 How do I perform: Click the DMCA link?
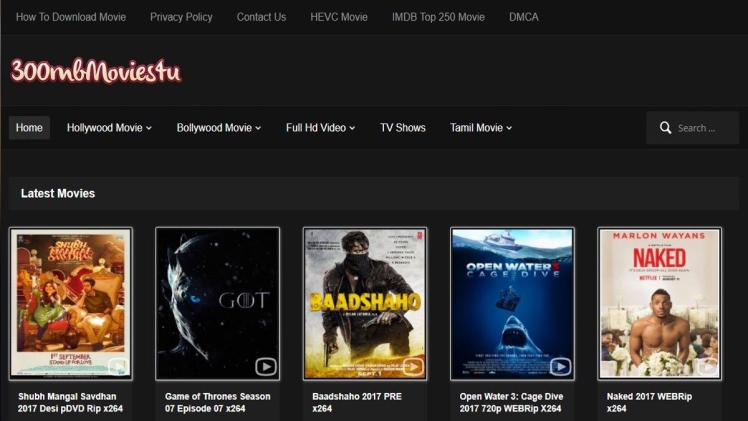pos(524,17)
